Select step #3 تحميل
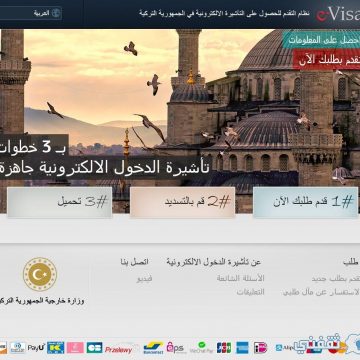The image size is (360, 360). (60, 202)
